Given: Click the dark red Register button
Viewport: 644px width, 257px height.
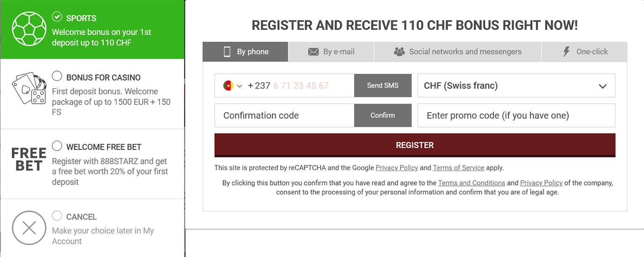Looking at the screenshot, I should tap(414, 145).
